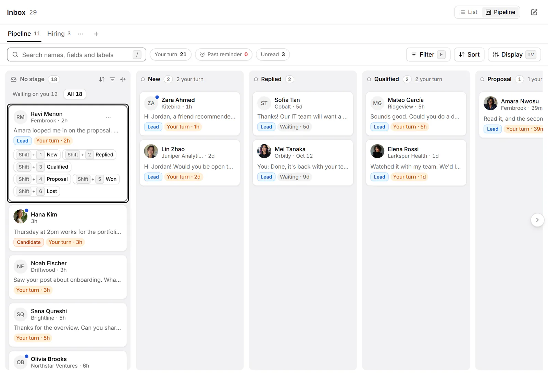Click the Qualified column stage circle icon
This screenshot has width=548, height=392.
pos(369,79)
